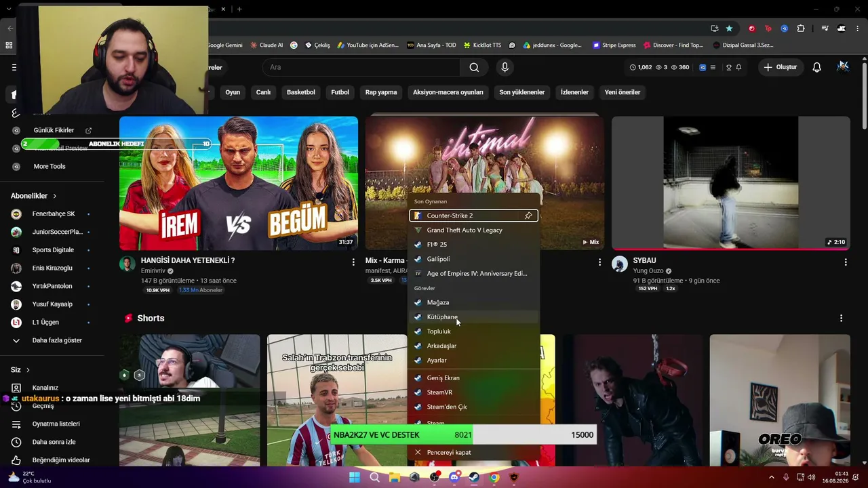The height and width of the screenshot is (488, 868).
Task: Select F1® 25 in the Steam jump list
Action: pyautogui.click(x=473, y=245)
